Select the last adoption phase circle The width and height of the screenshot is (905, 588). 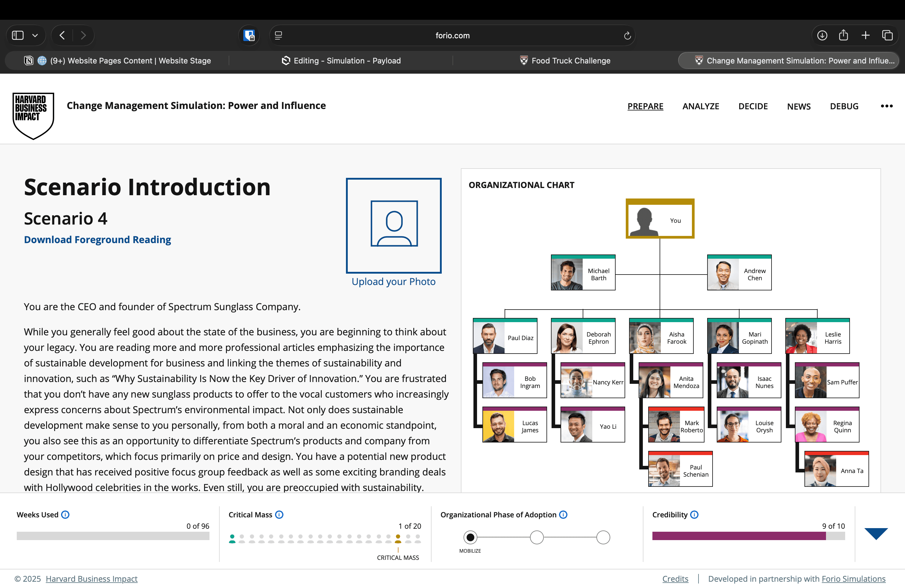603,537
